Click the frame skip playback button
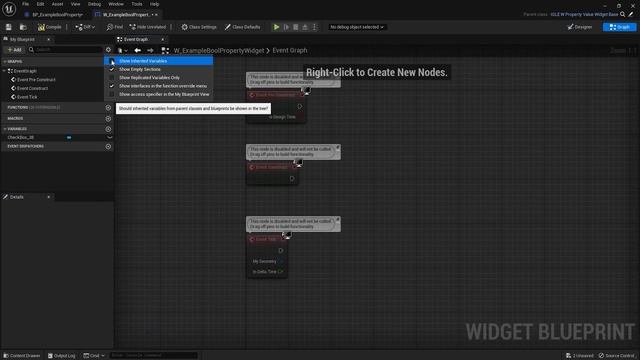 (286, 27)
